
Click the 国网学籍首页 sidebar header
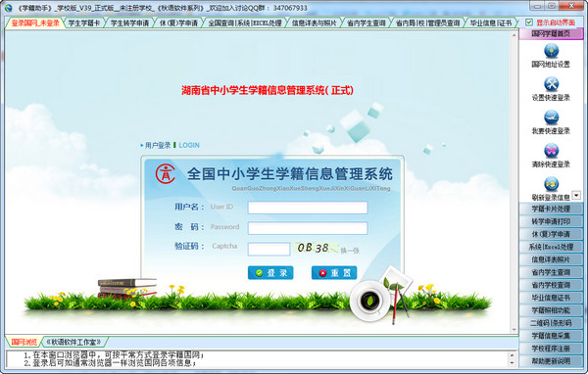click(551, 33)
